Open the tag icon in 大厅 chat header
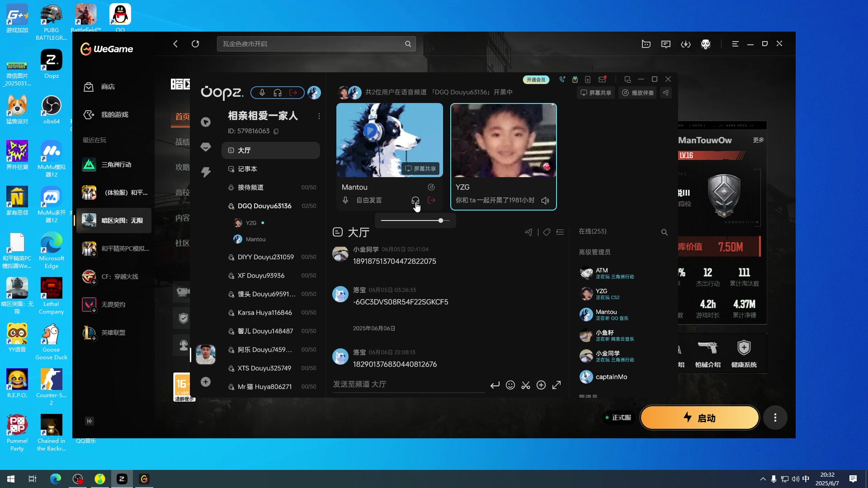The width and height of the screenshot is (868, 488). coord(547,232)
